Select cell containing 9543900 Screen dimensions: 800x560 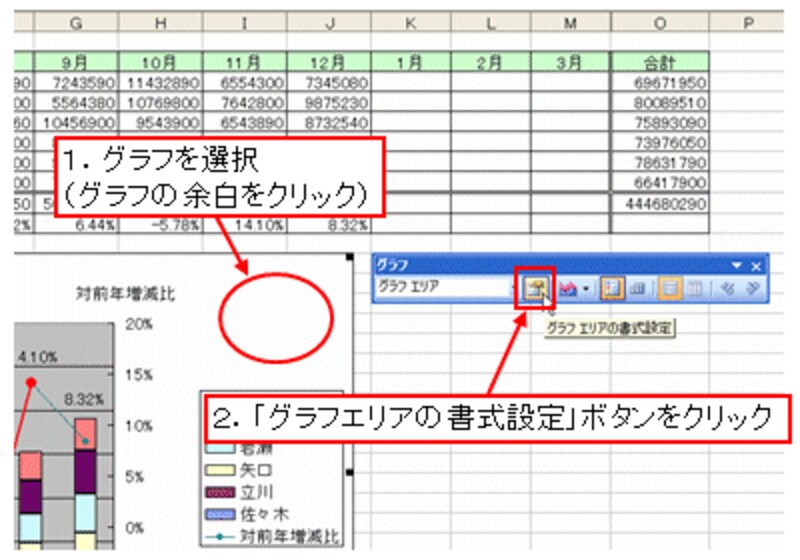(160, 123)
